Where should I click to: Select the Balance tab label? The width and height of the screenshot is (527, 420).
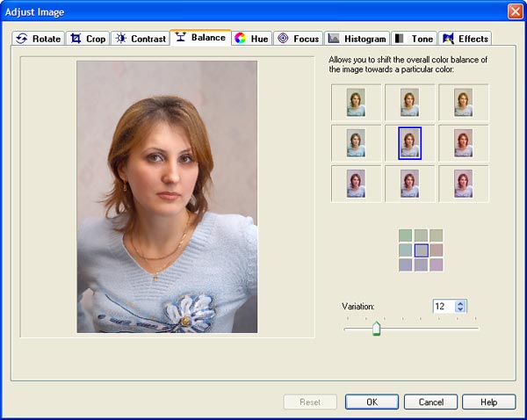(x=208, y=37)
